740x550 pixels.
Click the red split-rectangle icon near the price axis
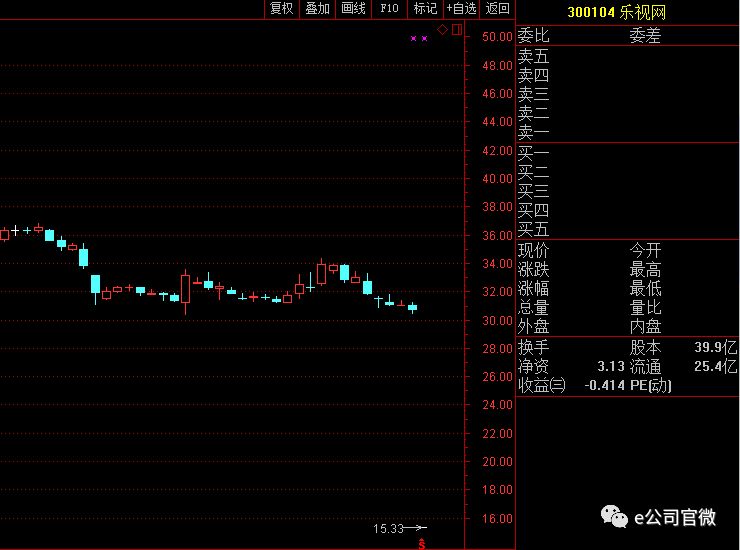457,30
